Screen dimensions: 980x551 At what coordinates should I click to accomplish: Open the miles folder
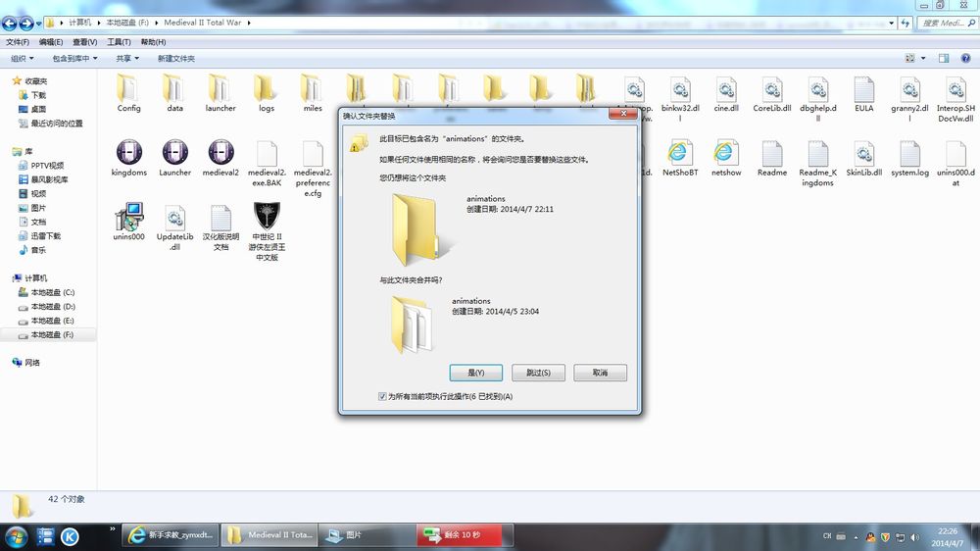point(313,93)
